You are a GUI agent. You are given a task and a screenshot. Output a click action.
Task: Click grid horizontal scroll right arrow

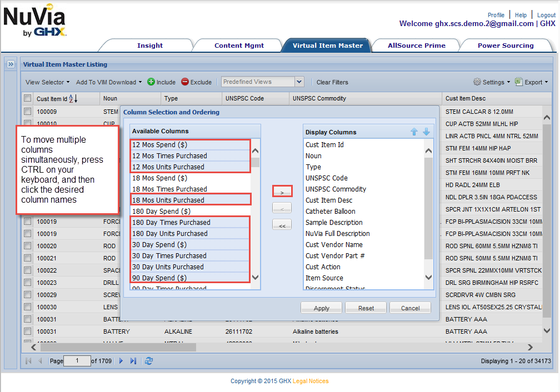[531, 348]
